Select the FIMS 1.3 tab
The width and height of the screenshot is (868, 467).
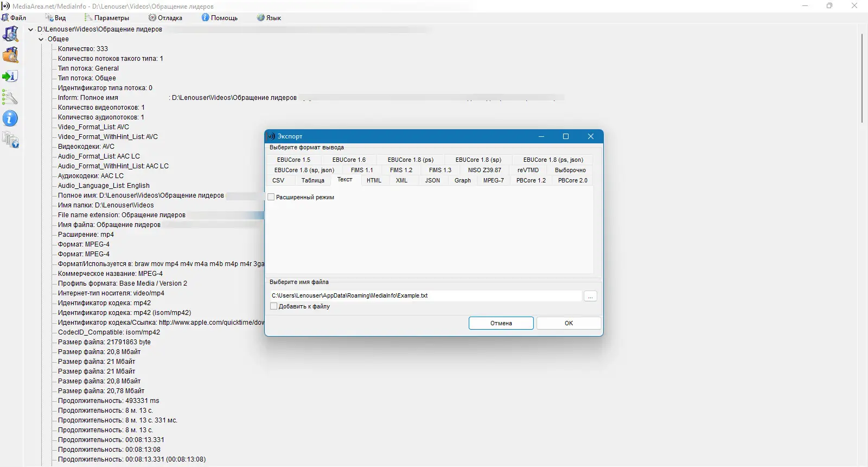pyautogui.click(x=440, y=170)
